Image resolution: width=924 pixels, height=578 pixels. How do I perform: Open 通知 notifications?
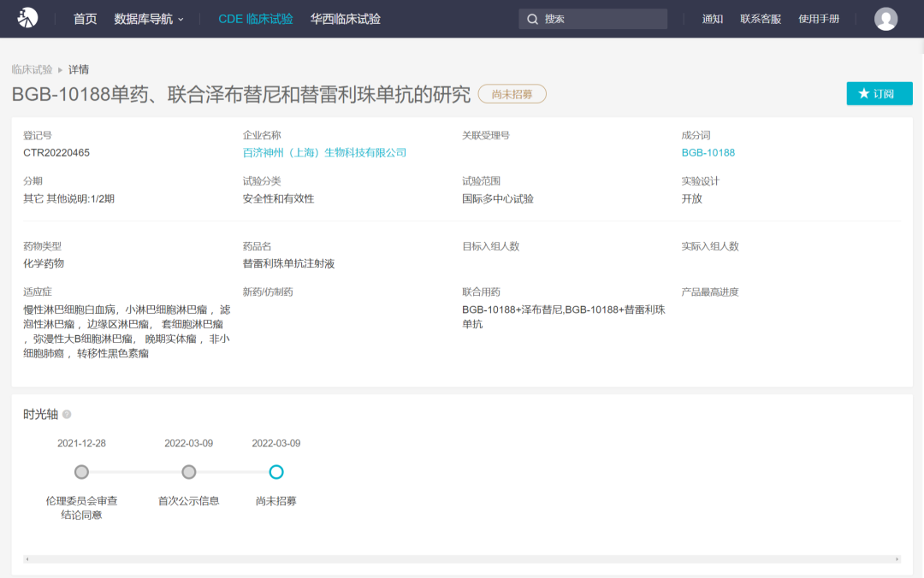tap(713, 19)
